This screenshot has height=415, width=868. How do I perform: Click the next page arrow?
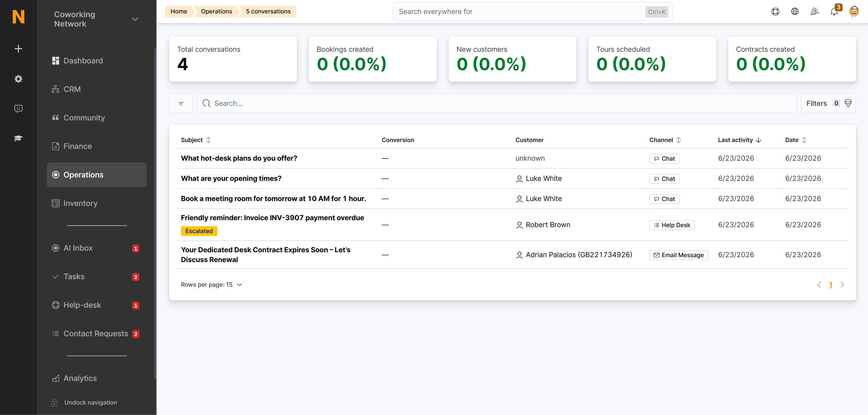[x=842, y=285]
